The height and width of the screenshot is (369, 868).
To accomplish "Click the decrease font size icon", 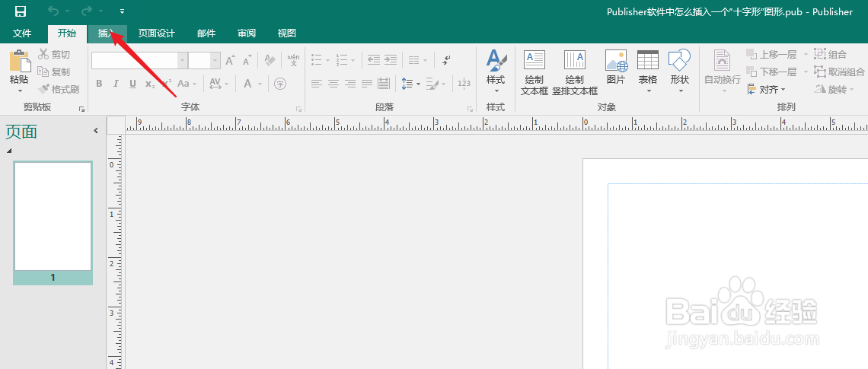I will 247,60.
